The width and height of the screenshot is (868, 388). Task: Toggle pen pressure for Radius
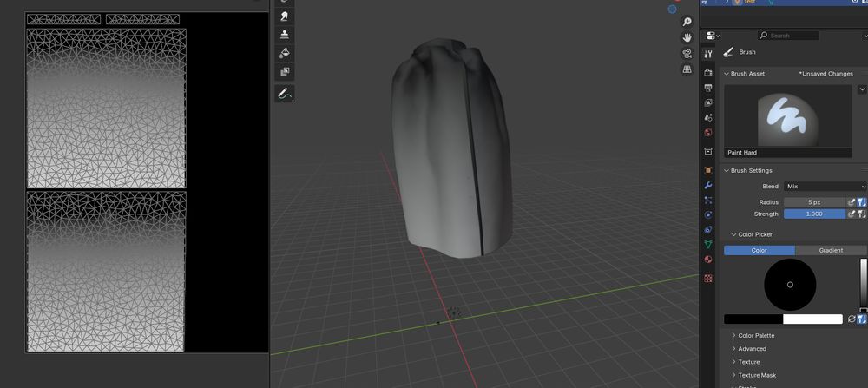pyautogui.click(x=852, y=202)
